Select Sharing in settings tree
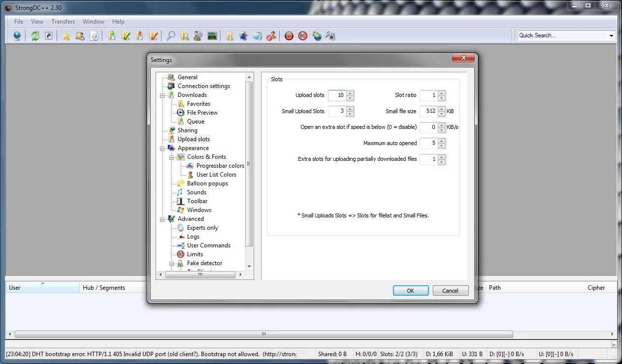 point(188,130)
